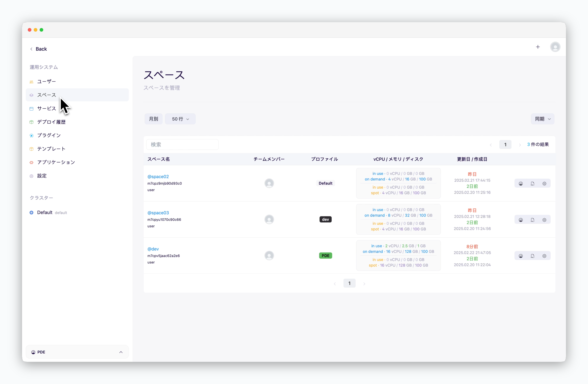Click page 1 in top pagination
Viewport: 588px width, 384px height.
[x=505, y=145]
